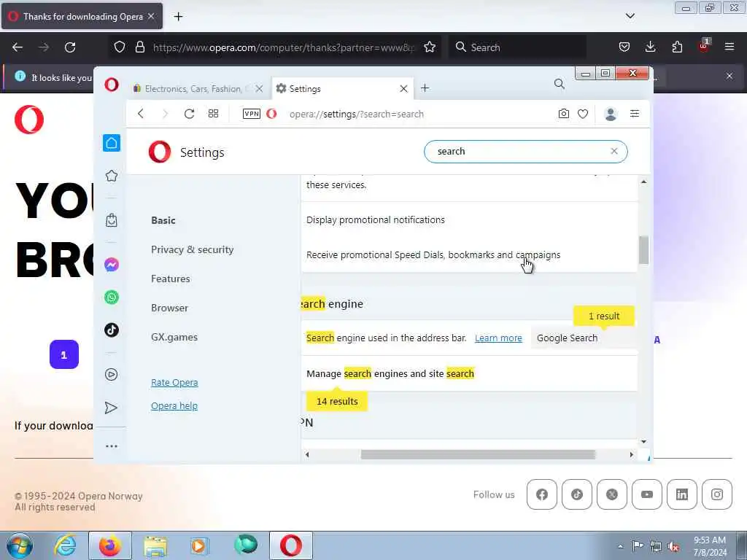
Task: Click the Opera help link
Action: pos(174,405)
